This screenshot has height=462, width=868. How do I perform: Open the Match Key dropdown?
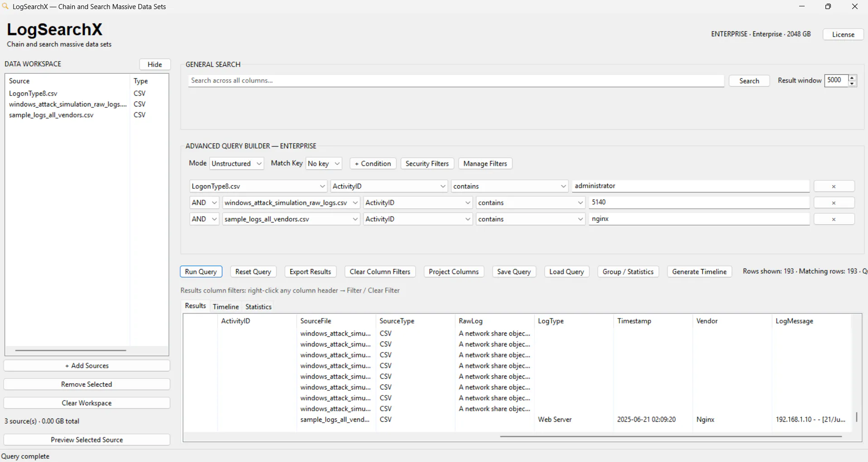click(x=324, y=164)
